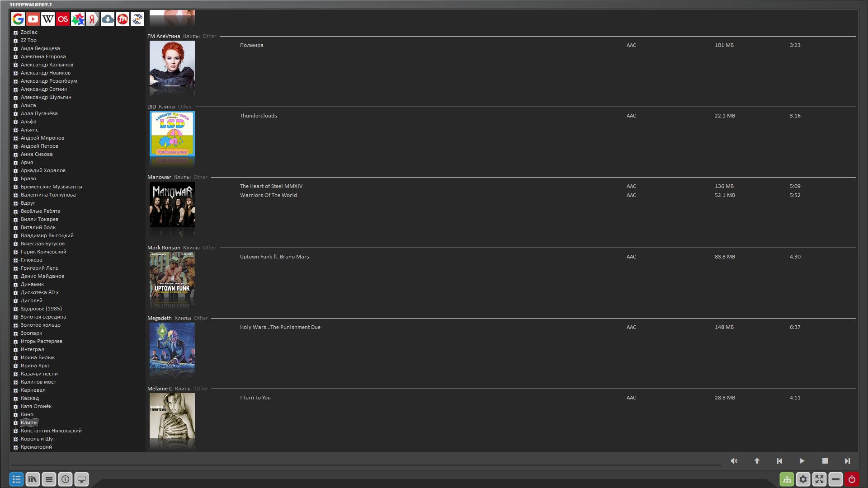Toggle the volume speaker icon
Viewport: 868px width, 488px height.
(x=734, y=461)
